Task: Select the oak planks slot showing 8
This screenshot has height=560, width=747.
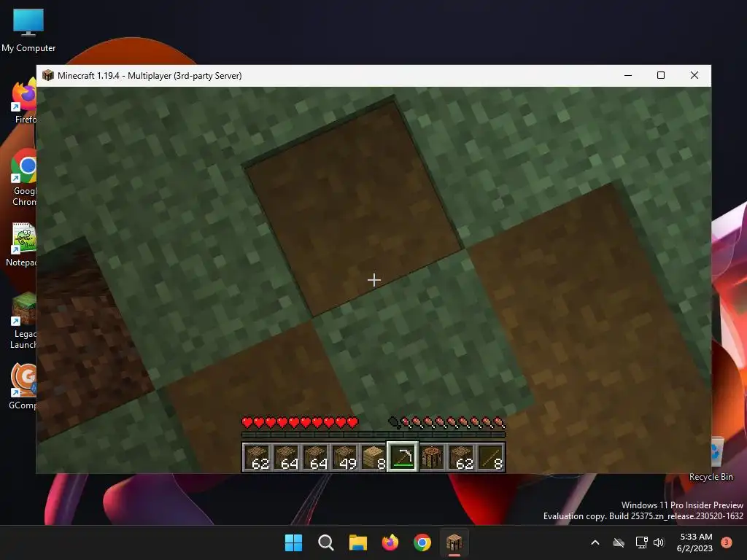Action: coord(373,456)
